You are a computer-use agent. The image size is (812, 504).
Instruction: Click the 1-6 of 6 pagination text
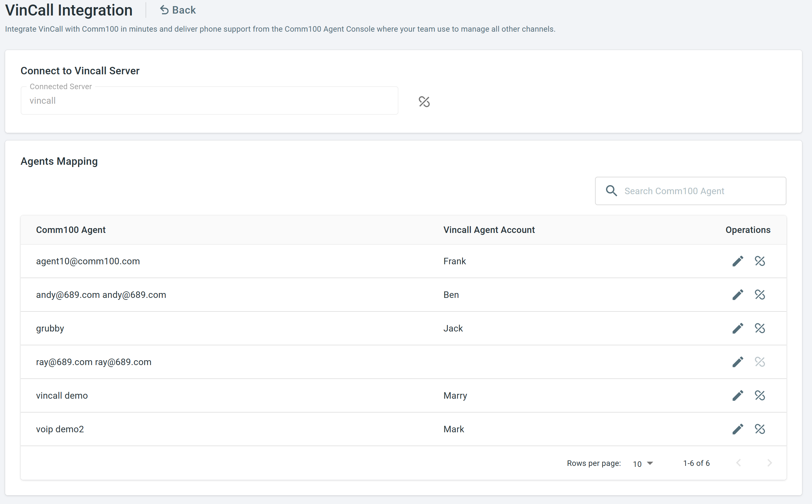pyautogui.click(x=696, y=463)
